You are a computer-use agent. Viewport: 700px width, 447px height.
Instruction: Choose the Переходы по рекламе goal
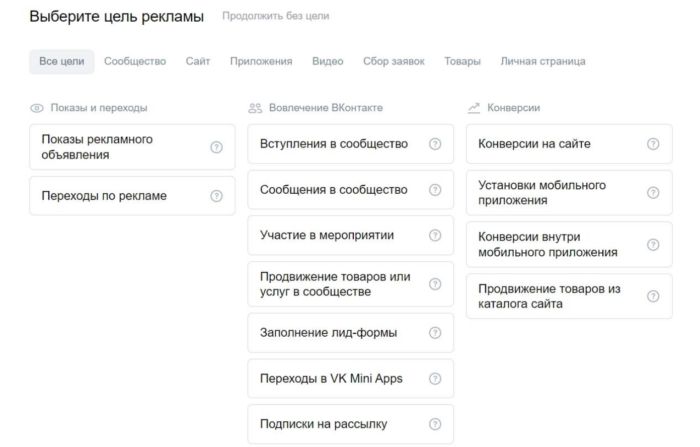point(132,196)
